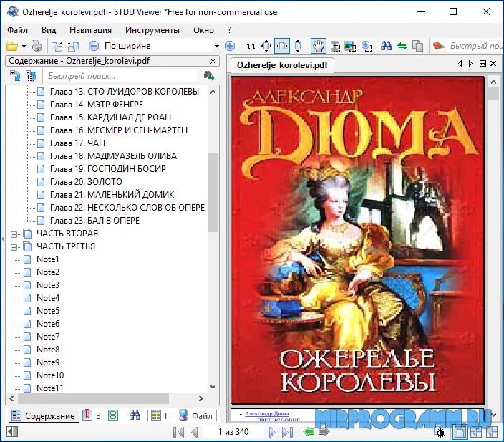Run contents search with binoculars arrow icon
Screen dimensions: 504x442
point(209,76)
